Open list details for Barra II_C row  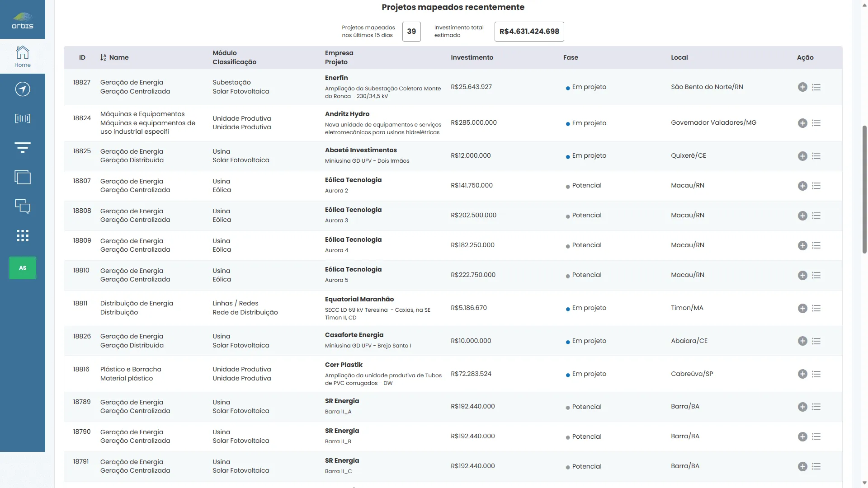point(816,466)
